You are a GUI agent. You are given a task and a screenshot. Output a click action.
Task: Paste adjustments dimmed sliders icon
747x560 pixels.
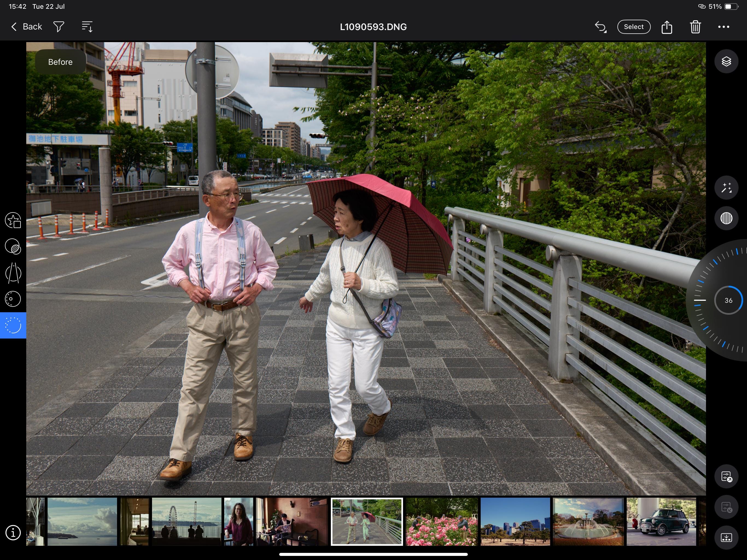(726, 507)
